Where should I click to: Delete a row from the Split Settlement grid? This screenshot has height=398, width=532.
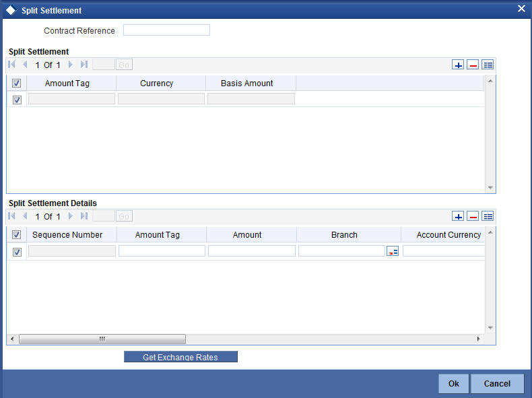(x=473, y=65)
